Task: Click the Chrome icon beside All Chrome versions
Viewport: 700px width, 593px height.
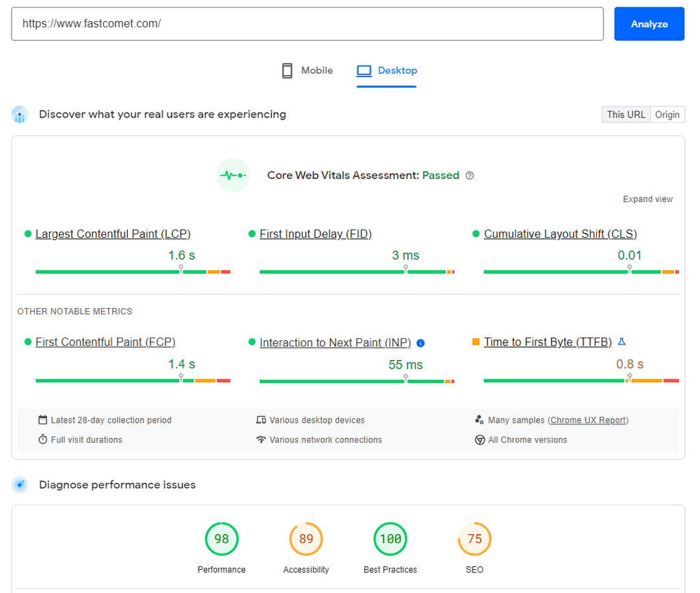Action: point(480,440)
